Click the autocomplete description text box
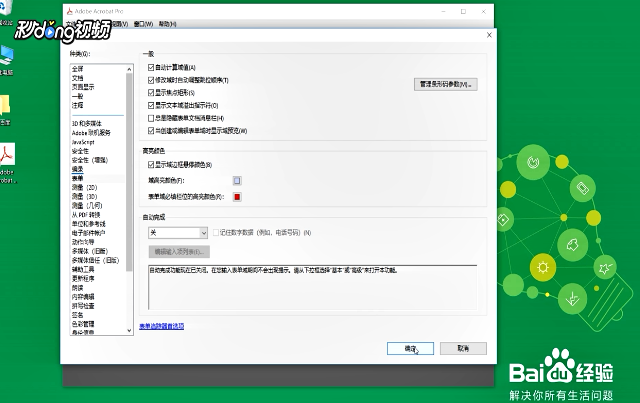 (313, 287)
